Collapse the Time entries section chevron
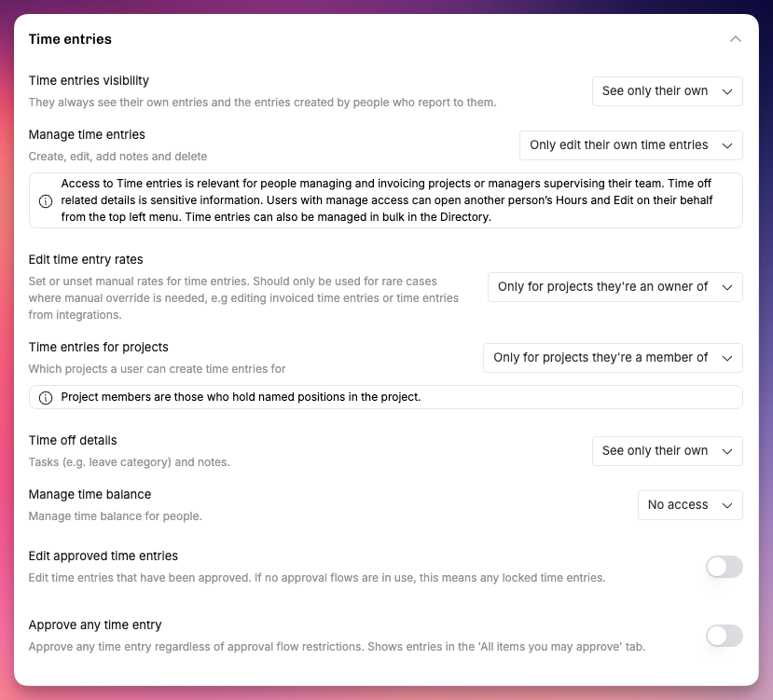Image resolution: width=773 pixels, height=700 pixels. [x=735, y=39]
